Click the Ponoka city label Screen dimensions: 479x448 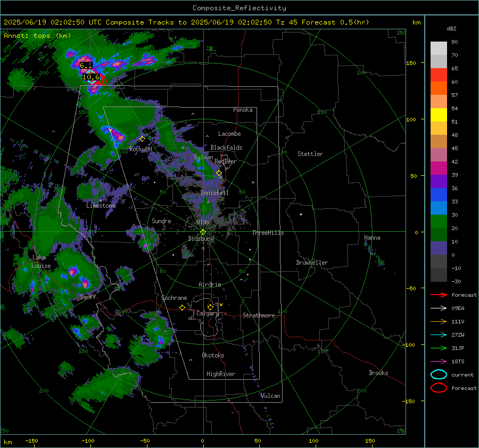click(243, 110)
